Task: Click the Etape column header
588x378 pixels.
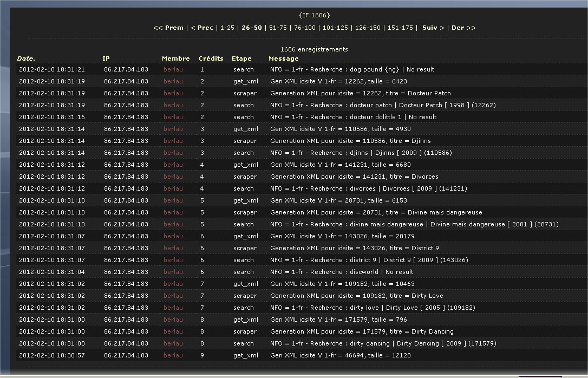Action: point(241,58)
